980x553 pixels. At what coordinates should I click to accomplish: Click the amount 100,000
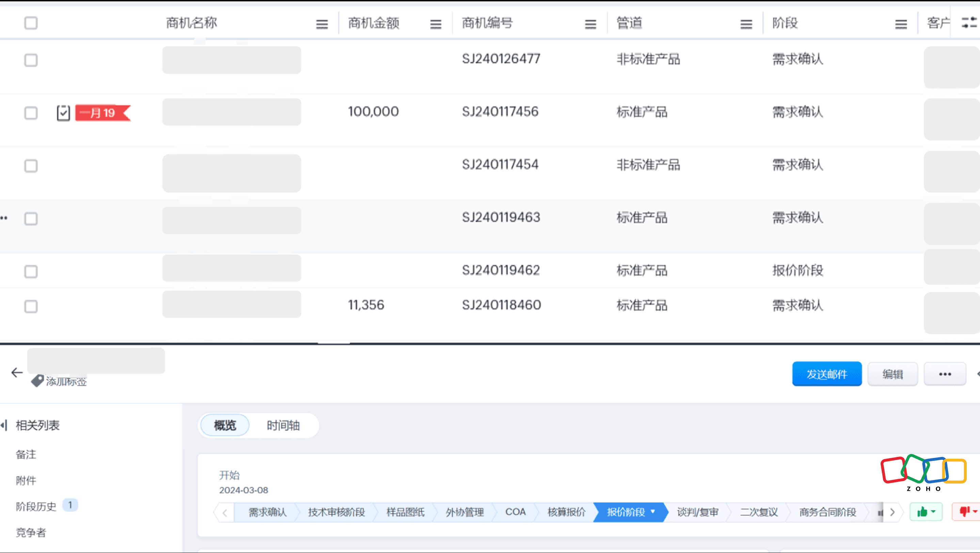click(x=373, y=111)
